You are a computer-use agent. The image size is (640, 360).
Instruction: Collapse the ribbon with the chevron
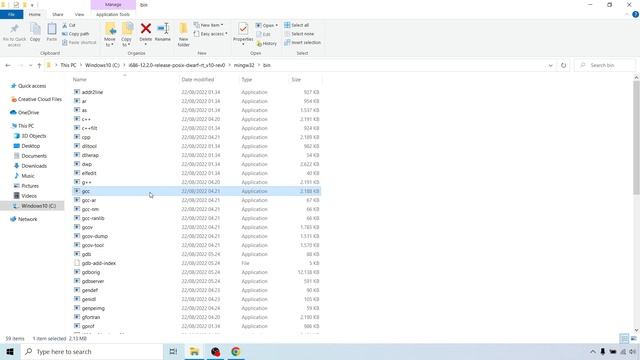coord(627,14)
